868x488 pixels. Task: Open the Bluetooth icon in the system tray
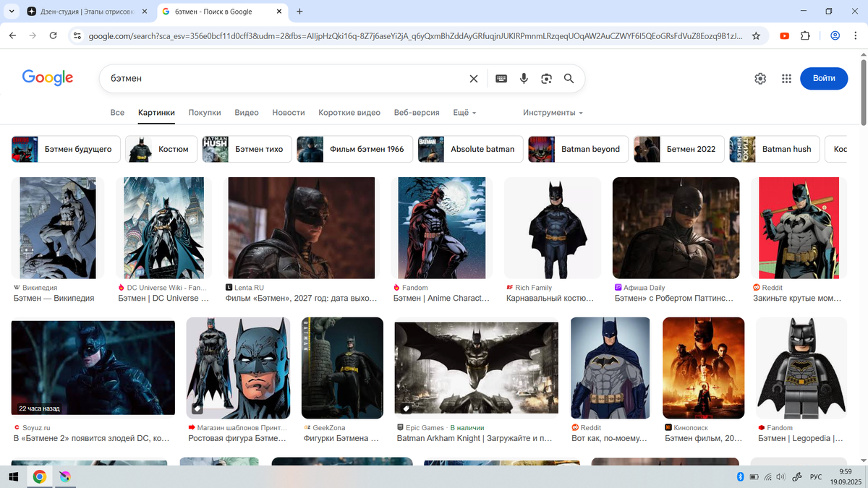(x=740, y=476)
